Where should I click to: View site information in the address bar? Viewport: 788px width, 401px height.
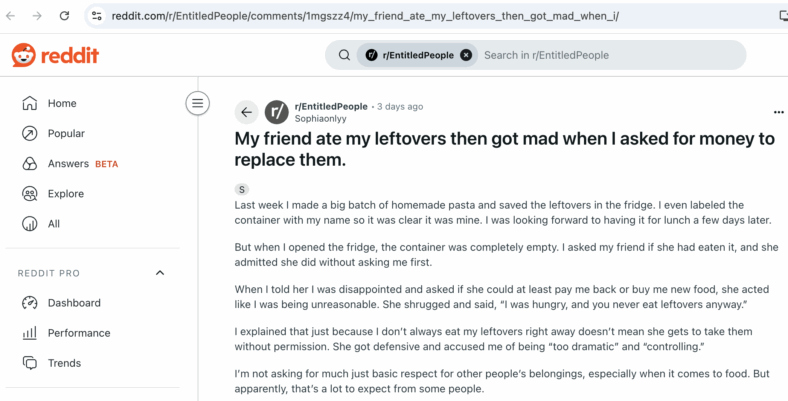coord(97,16)
